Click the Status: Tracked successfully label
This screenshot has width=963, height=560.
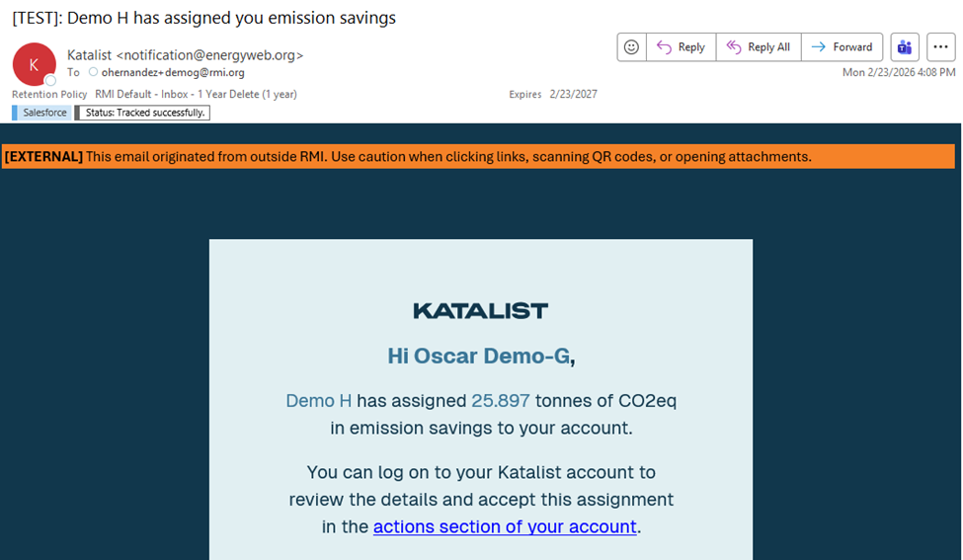coord(144,113)
